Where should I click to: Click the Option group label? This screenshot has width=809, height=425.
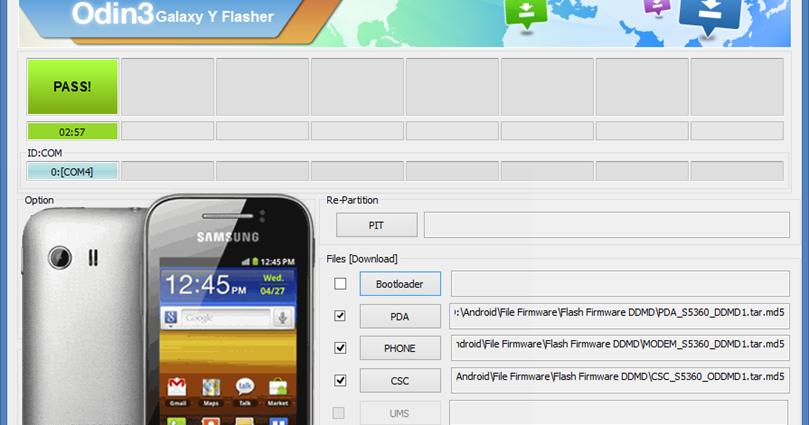click(39, 200)
